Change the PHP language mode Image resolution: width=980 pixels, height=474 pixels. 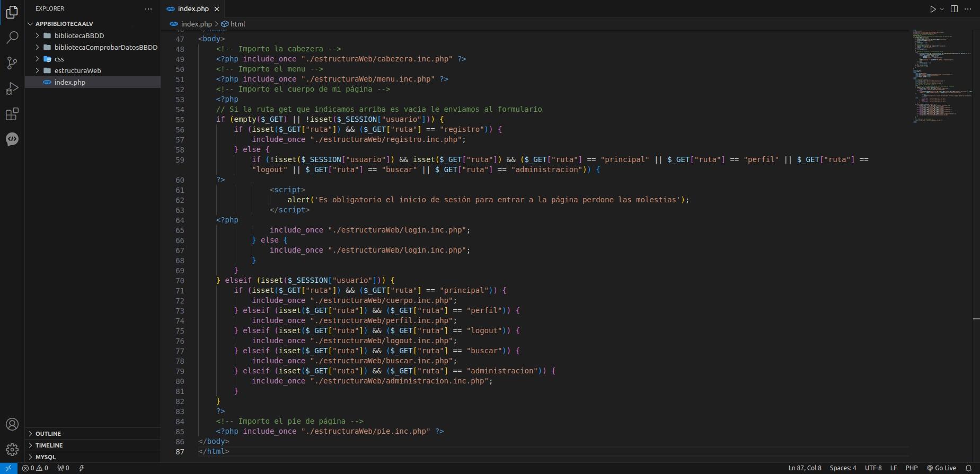[x=911, y=468]
